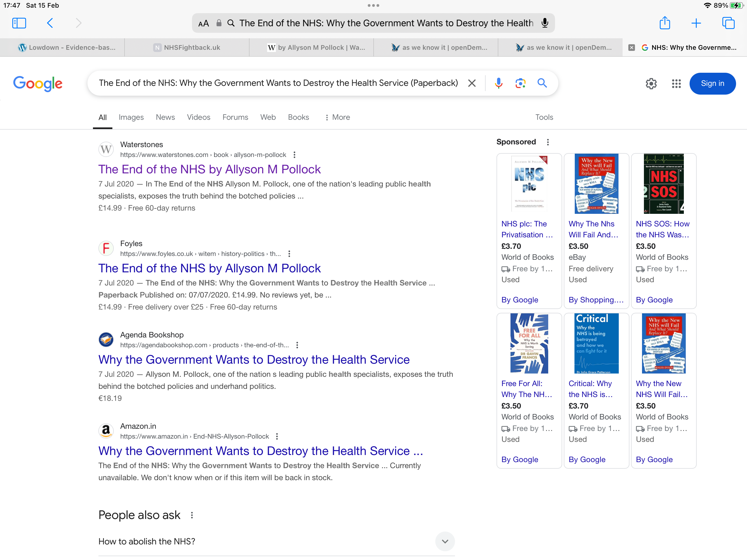Start Google voice search
Image resolution: width=747 pixels, height=560 pixels.
[x=498, y=83]
